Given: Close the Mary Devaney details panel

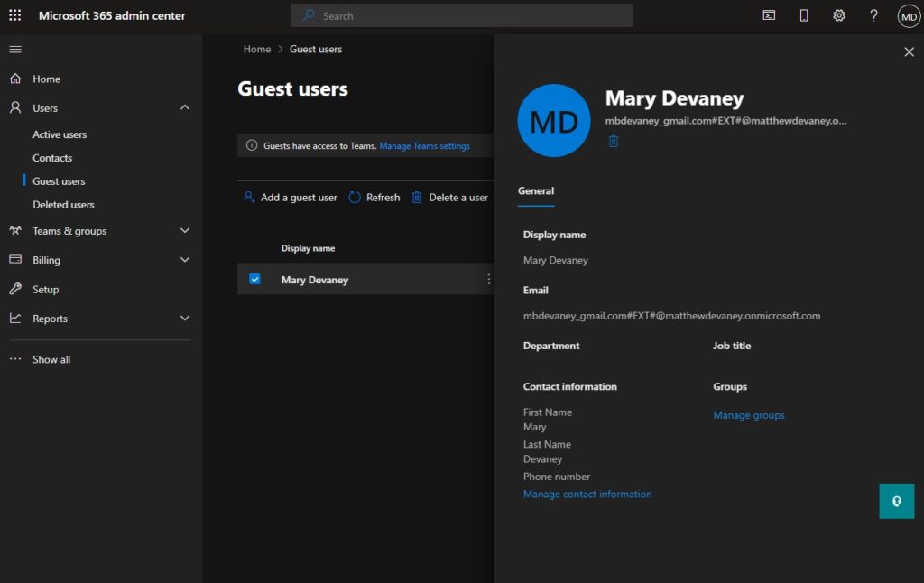Looking at the screenshot, I should click(x=910, y=51).
